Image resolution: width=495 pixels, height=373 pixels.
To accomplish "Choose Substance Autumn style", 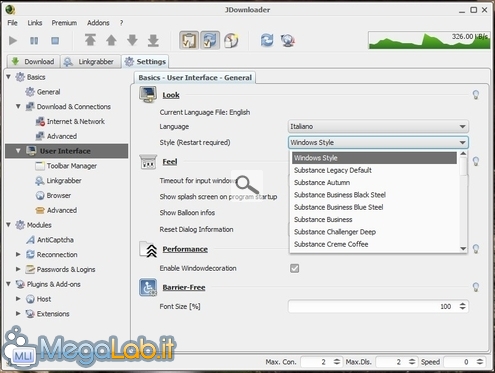I will click(374, 183).
